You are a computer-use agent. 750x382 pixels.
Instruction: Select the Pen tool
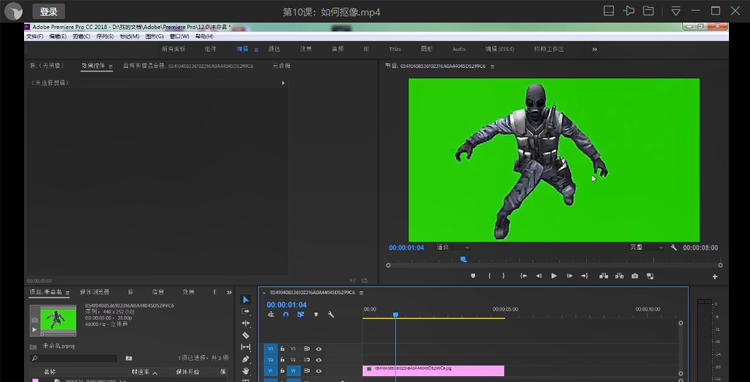pos(245,359)
